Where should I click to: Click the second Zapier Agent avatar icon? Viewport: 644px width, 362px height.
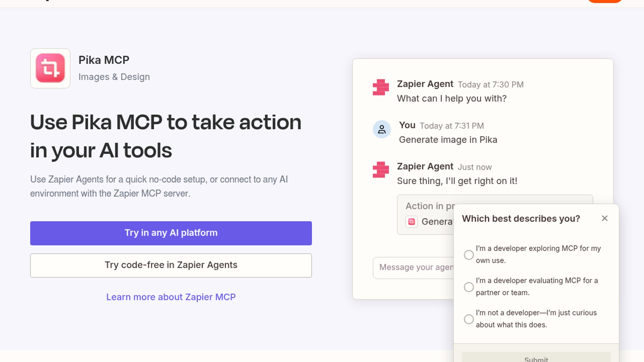(381, 170)
